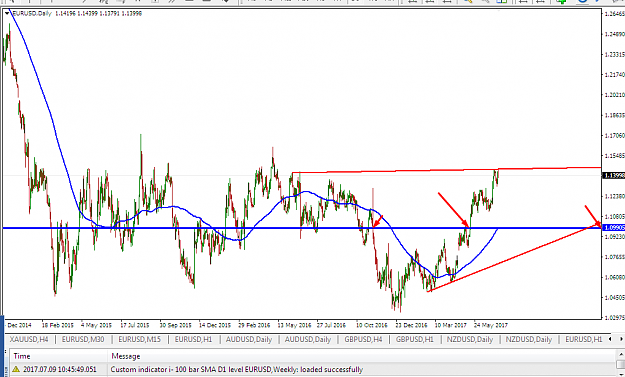Click the 29 Feb 2016 date label
Screen dimensions: 625x377
click(254, 325)
